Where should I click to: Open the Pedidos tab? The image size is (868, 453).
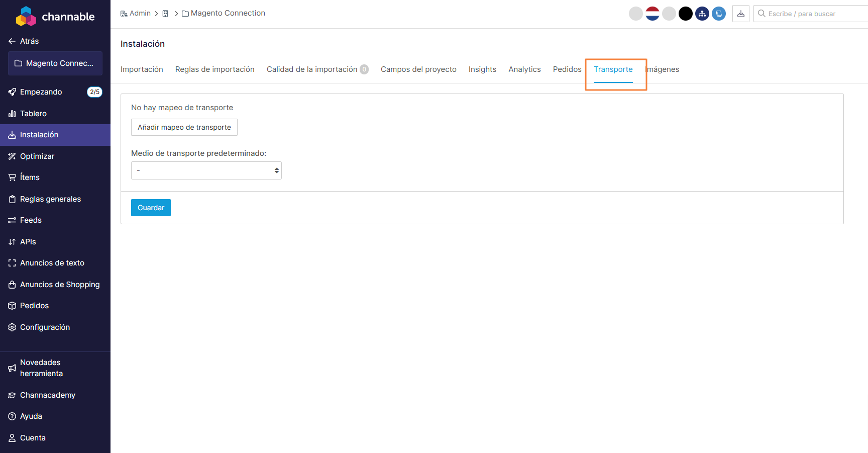click(x=567, y=69)
